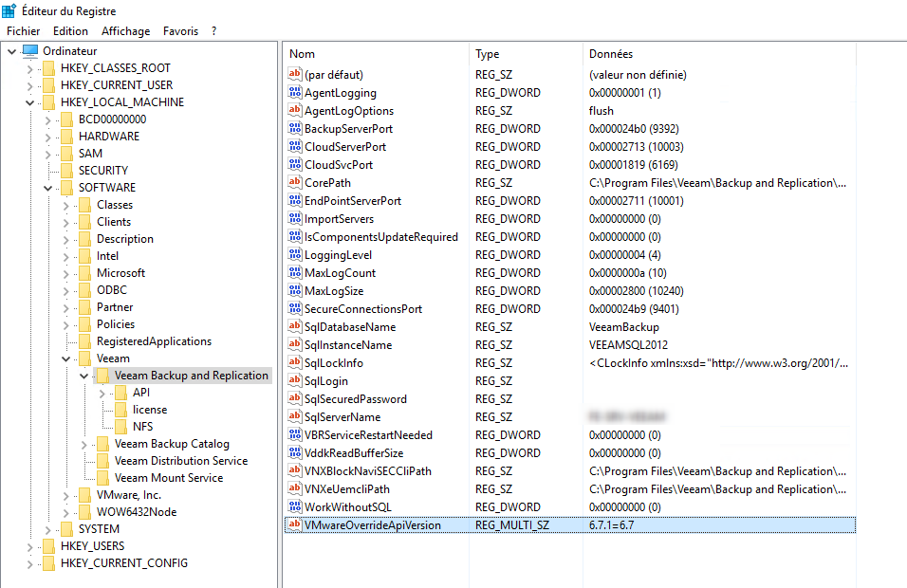Click the WorkWithoutSQL DWORD icon
Viewport: 907px width, 588px height.
pyautogui.click(x=295, y=507)
